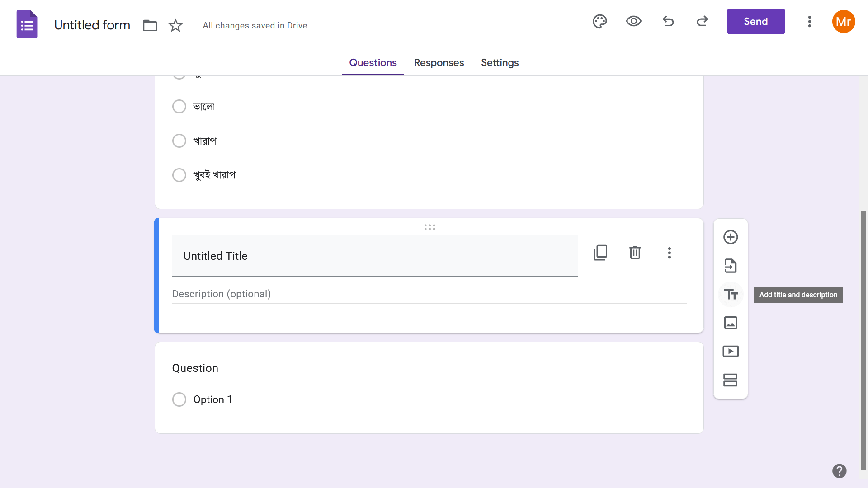The width and height of the screenshot is (868, 488).
Task: Select the খারাপ radio option
Action: coord(179,141)
